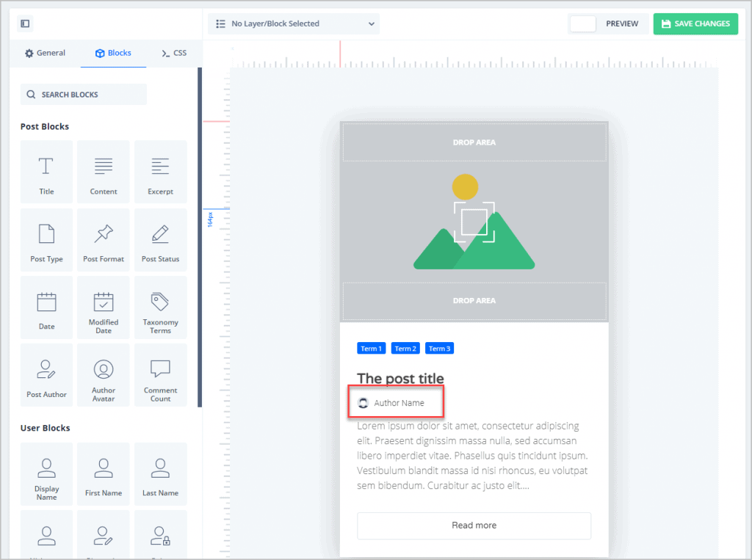Select the Content block icon

[x=104, y=166]
